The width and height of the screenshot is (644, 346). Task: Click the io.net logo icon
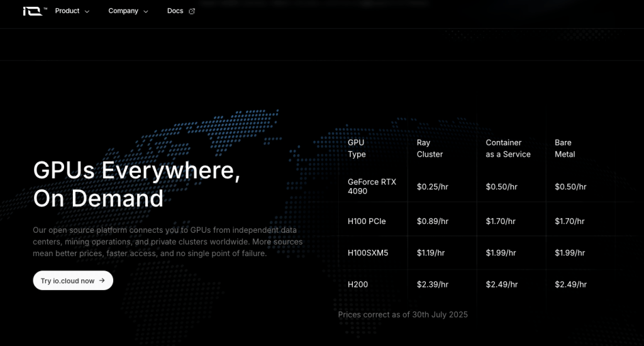pos(35,11)
